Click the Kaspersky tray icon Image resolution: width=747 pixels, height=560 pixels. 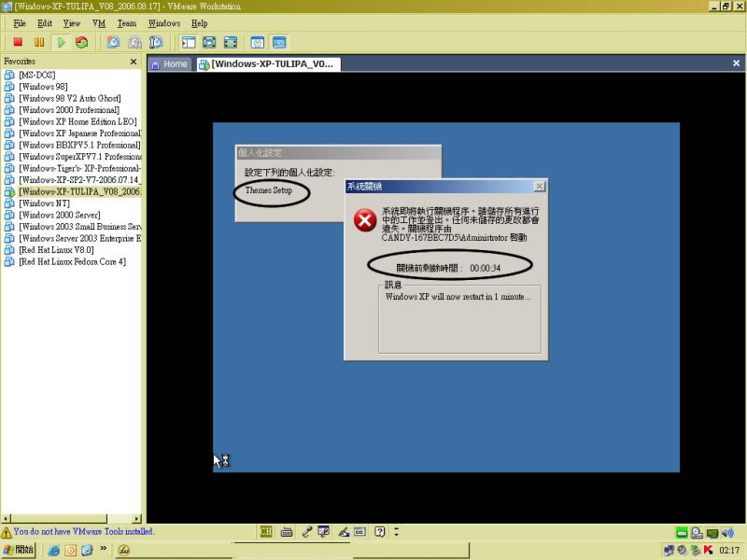[x=709, y=550]
